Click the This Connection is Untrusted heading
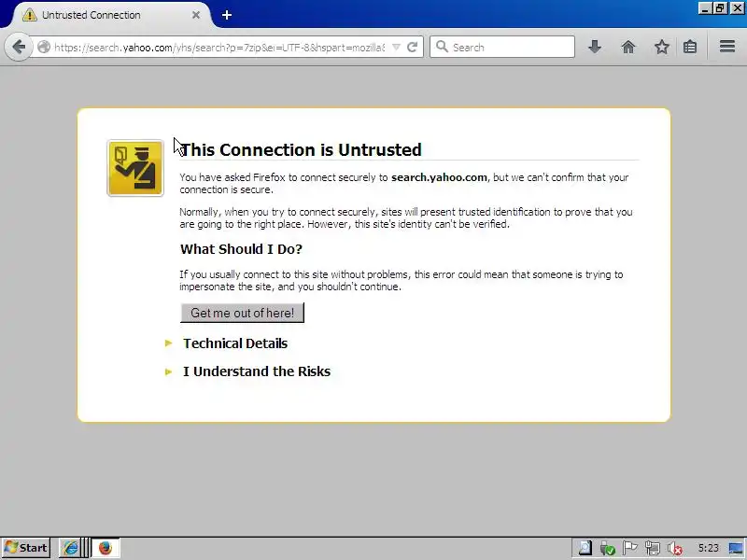This screenshot has height=560, width=747. tap(301, 149)
